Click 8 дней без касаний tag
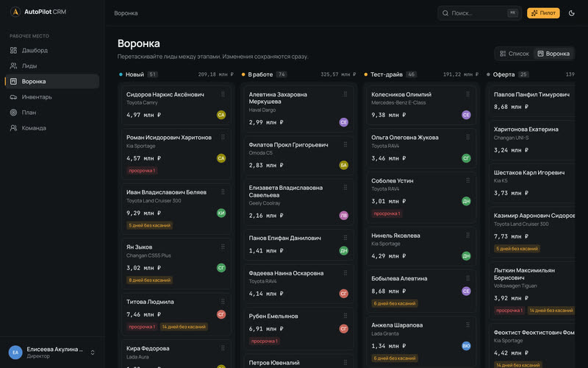 150,280
